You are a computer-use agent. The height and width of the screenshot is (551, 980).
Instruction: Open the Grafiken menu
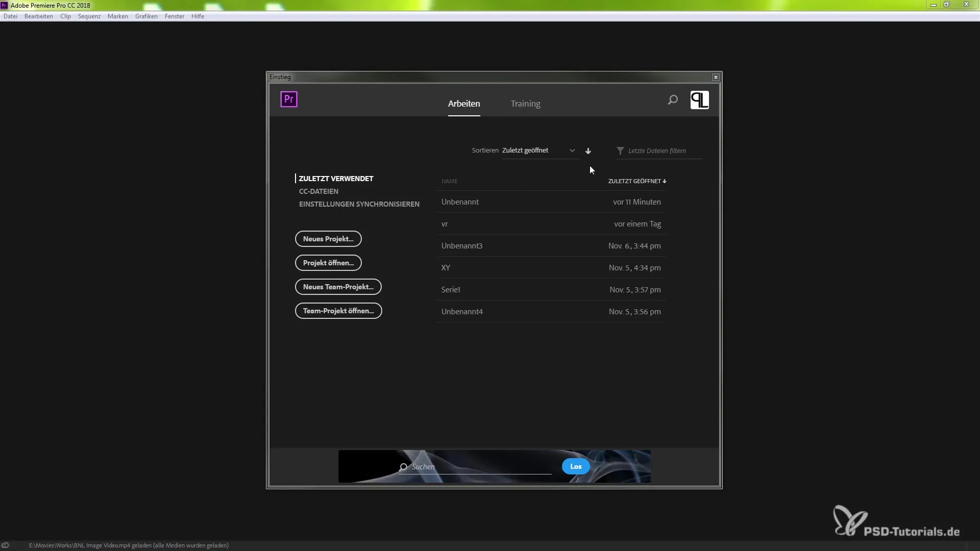click(x=146, y=16)
